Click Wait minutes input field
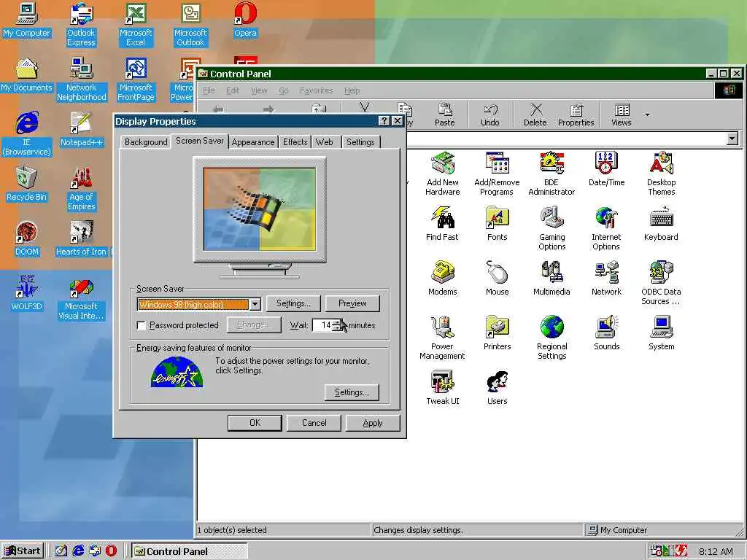Viewport: 747px width, 560px height. (322, 325)
